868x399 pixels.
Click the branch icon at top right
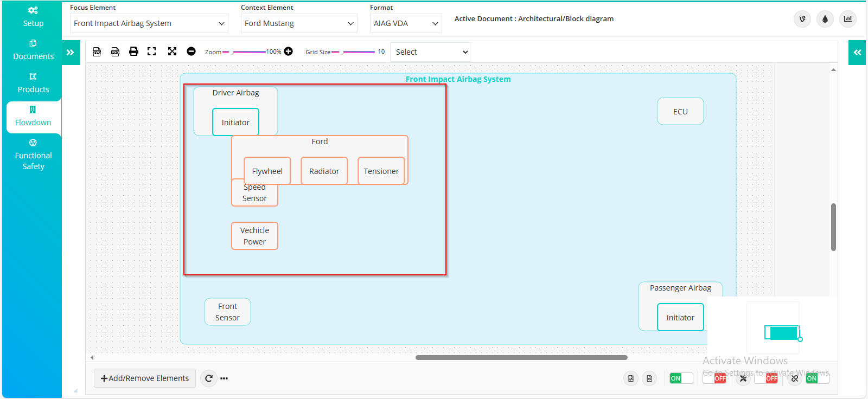[802, 19]
